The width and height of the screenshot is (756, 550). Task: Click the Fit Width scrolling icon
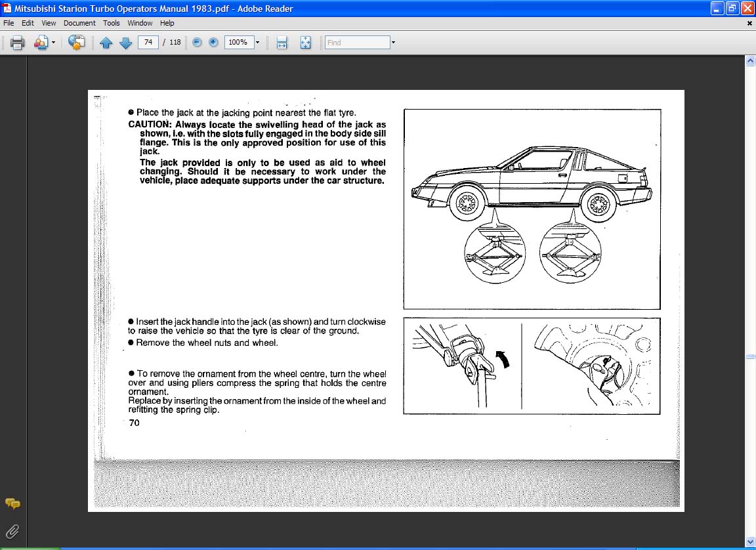click(x=282, y=43)
